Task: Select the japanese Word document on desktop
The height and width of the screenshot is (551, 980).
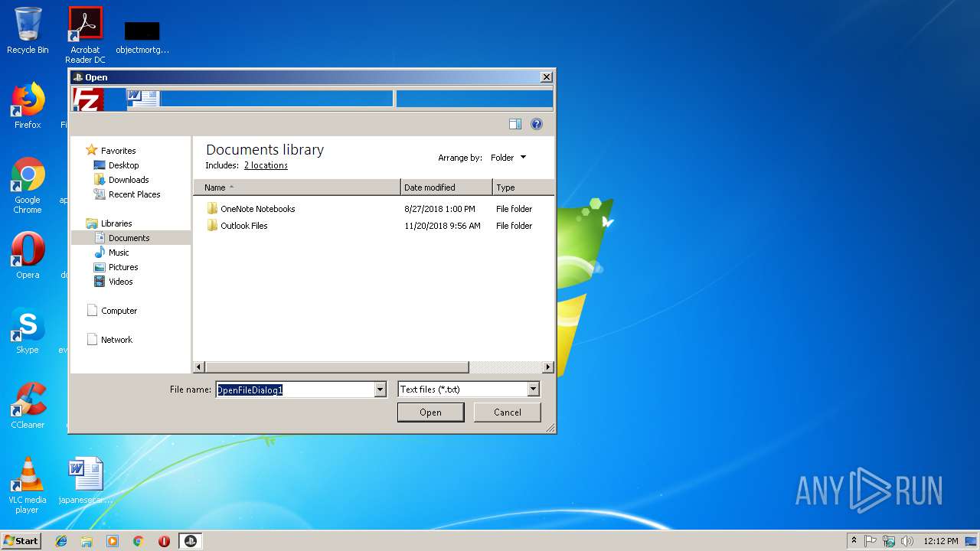Action: point(85,481)
